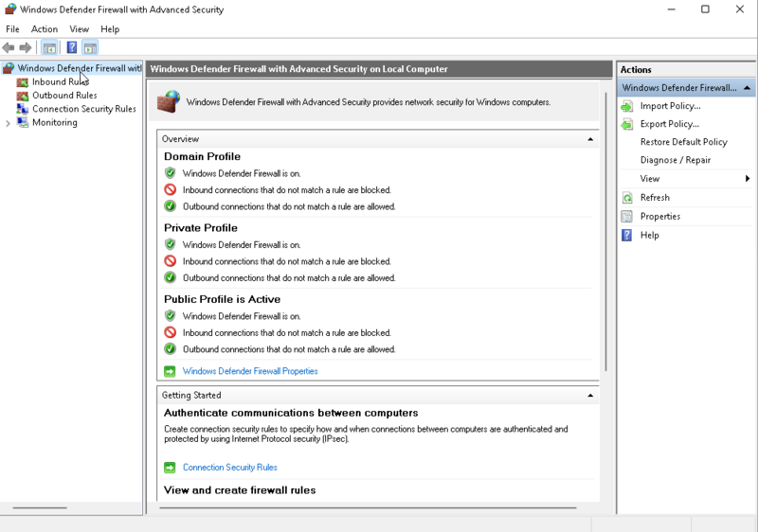Screen dimensions: 758x532
Task: Select Diagnose / Repair action
Action: (x=676, y=160)
